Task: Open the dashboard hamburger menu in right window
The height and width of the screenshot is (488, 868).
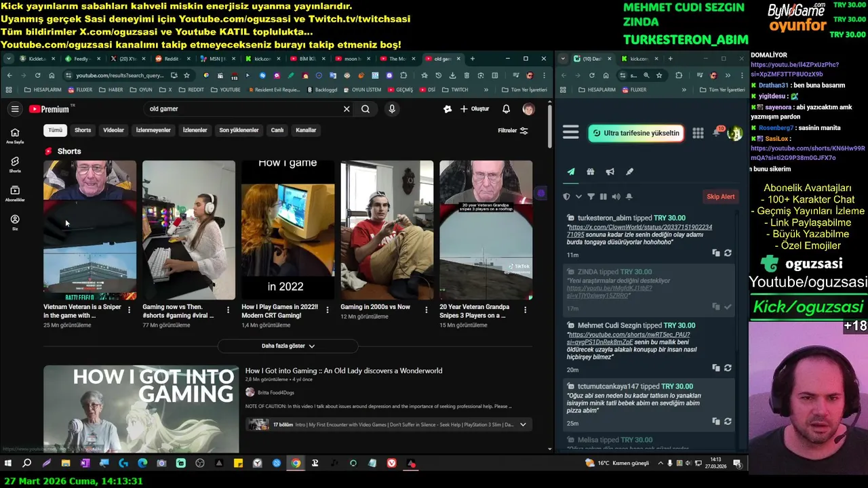Action: (x=571, y=133)
